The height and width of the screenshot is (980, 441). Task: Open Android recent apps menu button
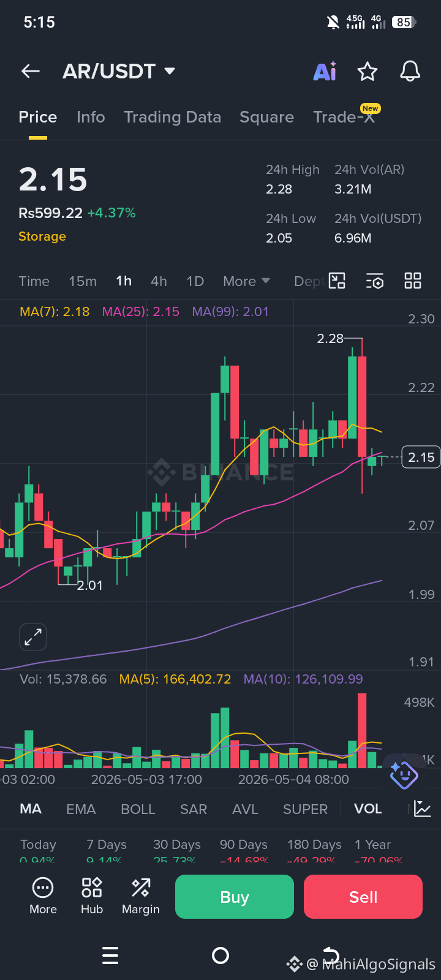tap(110, 956)
